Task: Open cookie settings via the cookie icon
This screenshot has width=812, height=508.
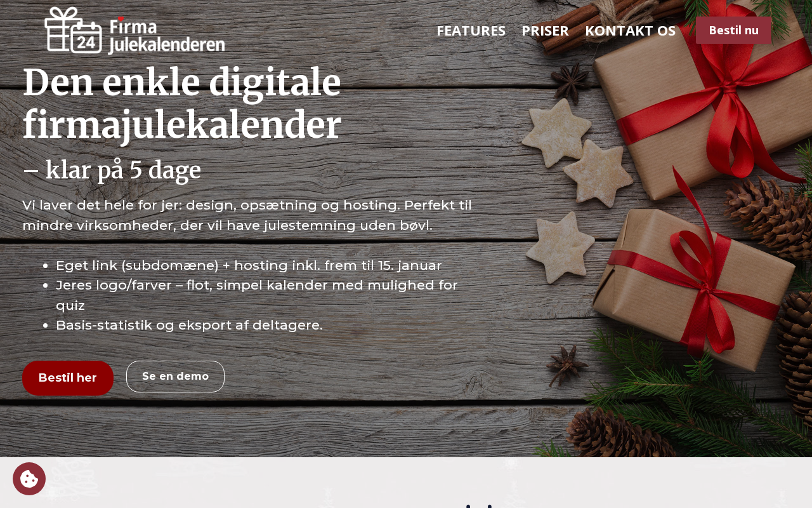Action: click(x=29, y=479)
